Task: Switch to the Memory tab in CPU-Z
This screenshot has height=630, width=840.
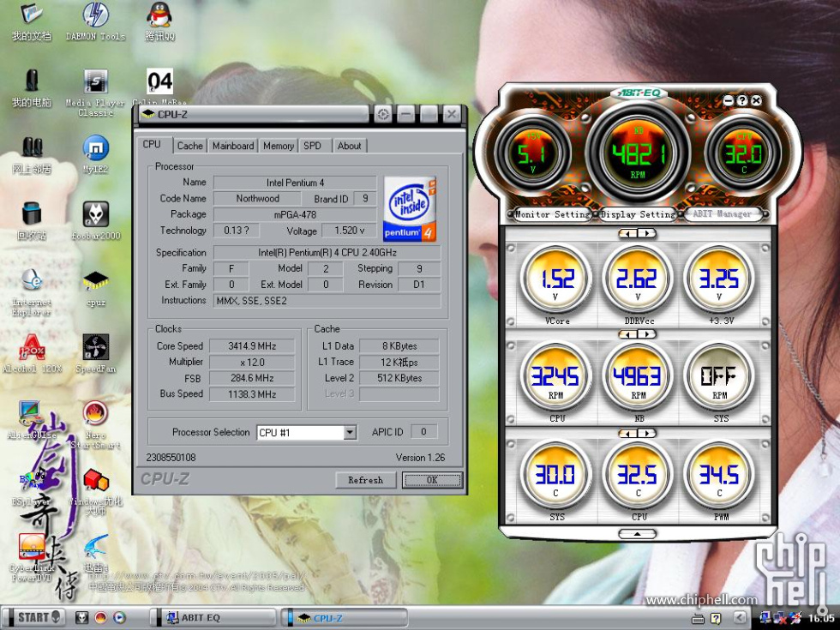Action: pos(278,146)
